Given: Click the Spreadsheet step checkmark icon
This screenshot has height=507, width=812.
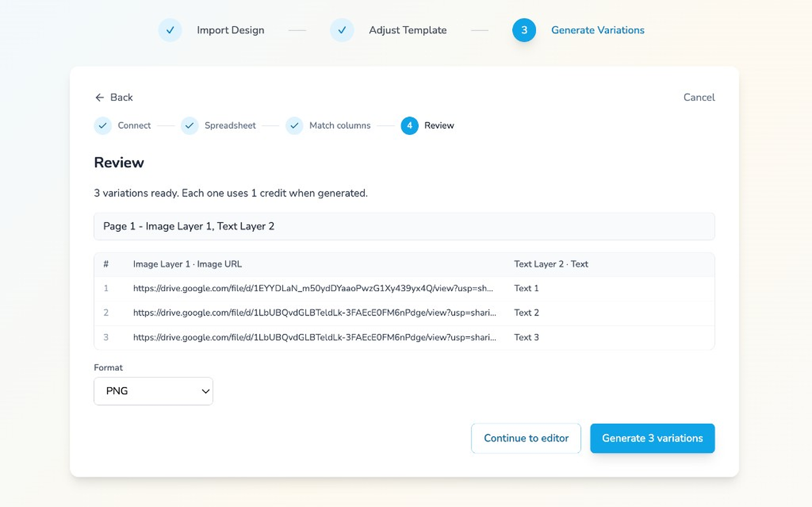Looking at the screenshot, I should click(x=189, y=126).
